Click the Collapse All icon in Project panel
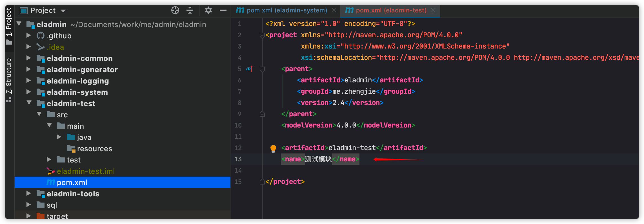 190,10
